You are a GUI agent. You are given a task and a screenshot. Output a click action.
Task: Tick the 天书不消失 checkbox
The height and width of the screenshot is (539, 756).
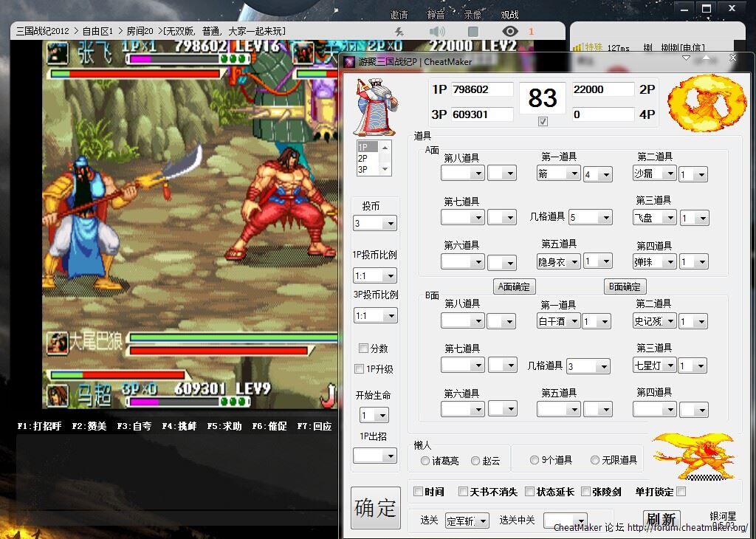(x=463, y=492)
